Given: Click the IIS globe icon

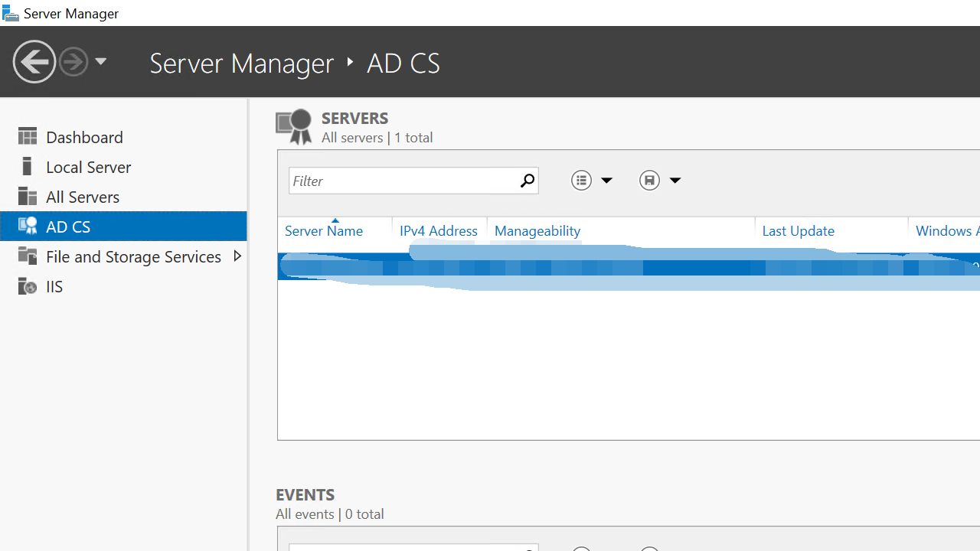Looking at the screenshot, I should 28,285.
